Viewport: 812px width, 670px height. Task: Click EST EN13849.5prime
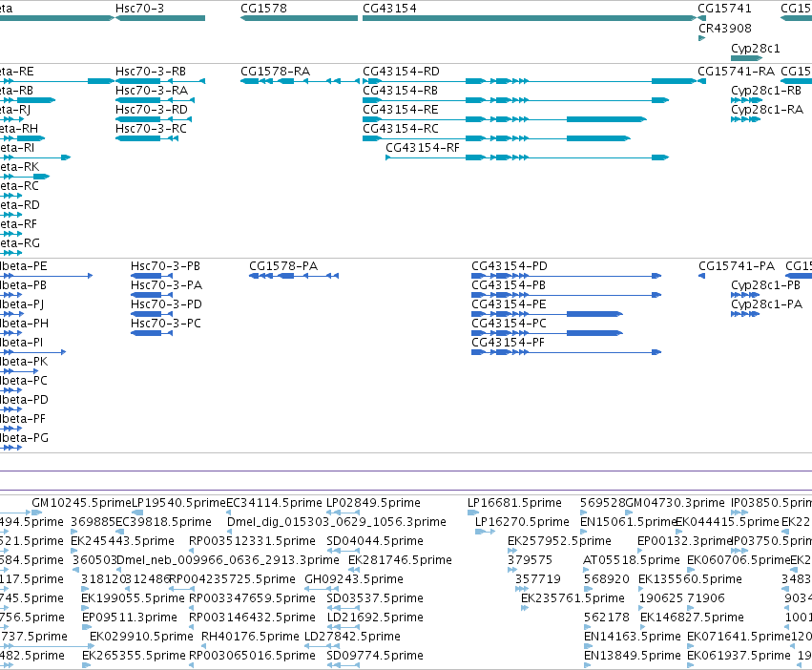coord(588,666)
